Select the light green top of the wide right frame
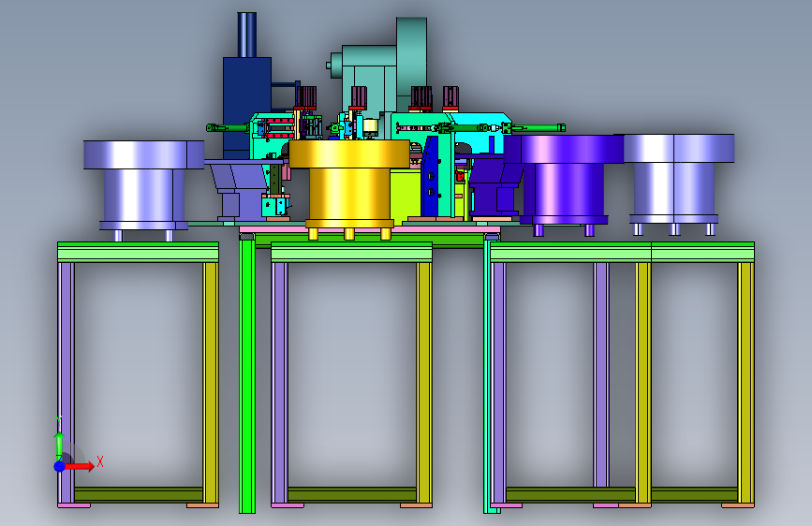The height and width of the screenshot is (526, 812). pos(622,252)
